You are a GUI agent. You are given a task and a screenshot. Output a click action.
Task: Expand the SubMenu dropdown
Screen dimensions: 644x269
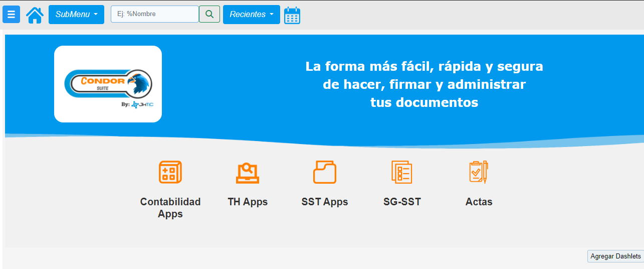click(76, 15)
